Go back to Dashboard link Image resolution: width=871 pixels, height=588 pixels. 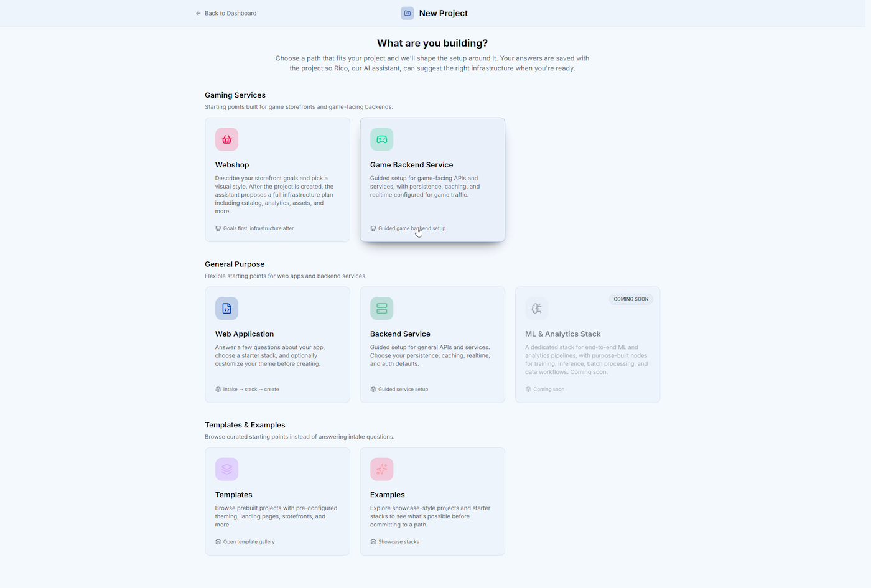click(x=230, y=13)
